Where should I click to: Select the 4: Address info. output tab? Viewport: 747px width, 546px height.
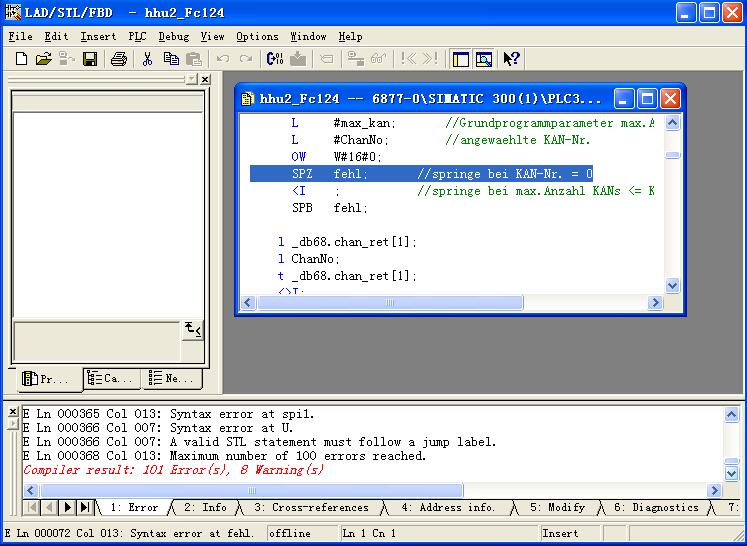point(448,507)
